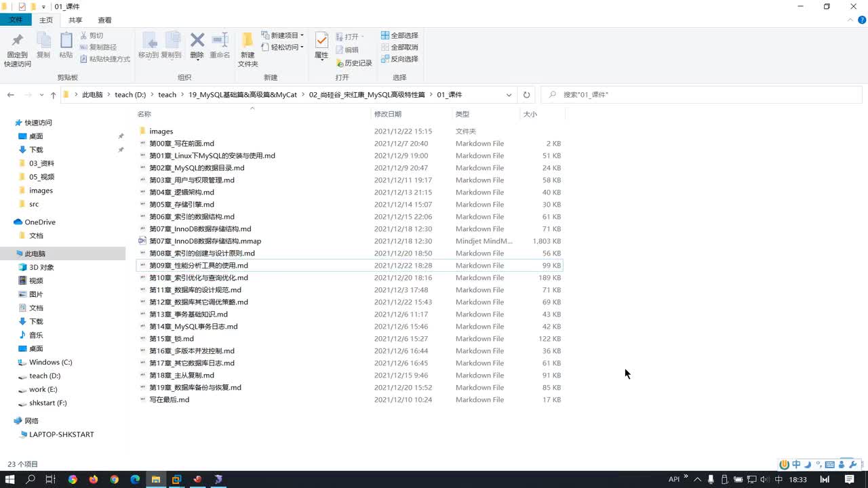868x488 pixels.
Task: Expand the address bar history dropdown
Action: [509, 95]
